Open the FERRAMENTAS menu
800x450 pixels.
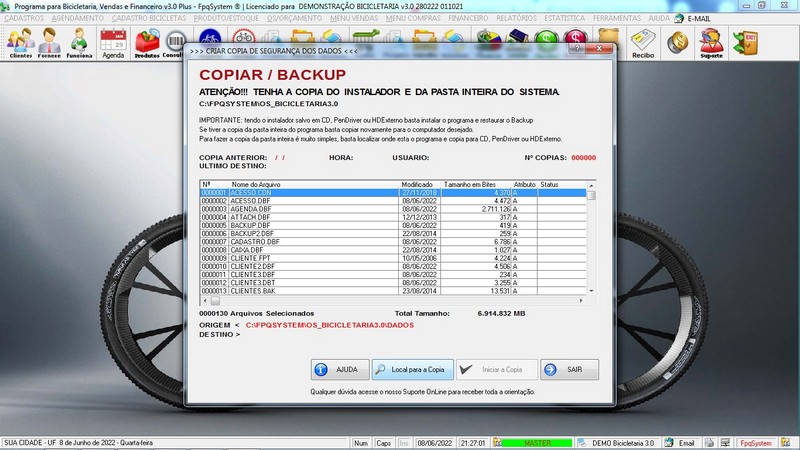tap(616, 18)
